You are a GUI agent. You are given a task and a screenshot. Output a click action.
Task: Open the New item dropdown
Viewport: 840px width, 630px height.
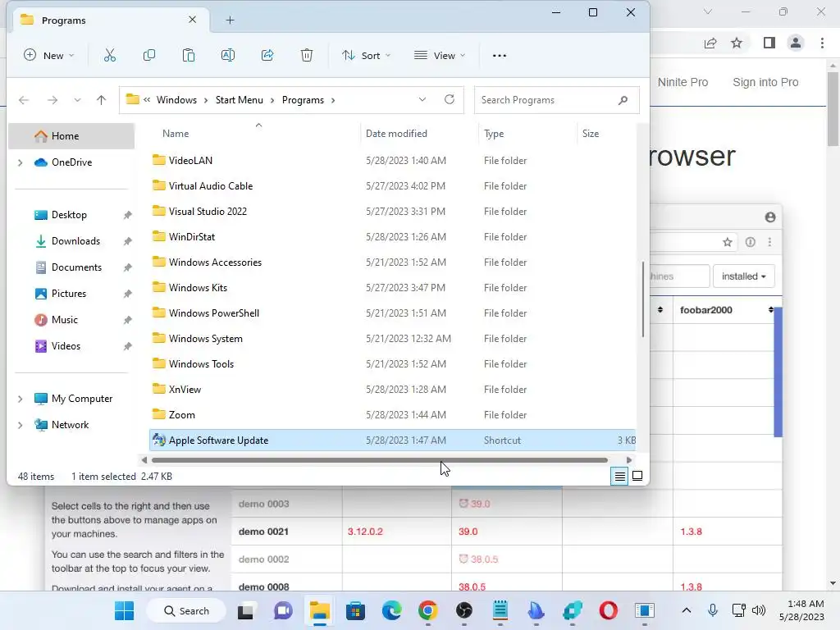click(x=48, y=55)
